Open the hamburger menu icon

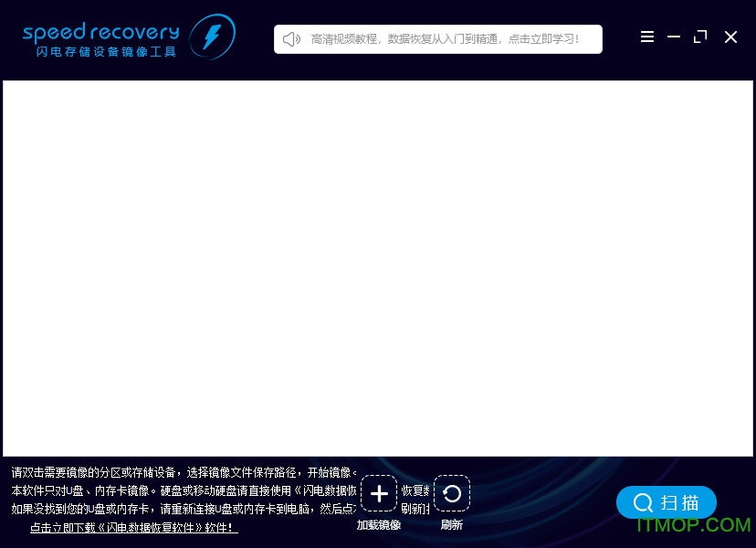coord(647,37)
